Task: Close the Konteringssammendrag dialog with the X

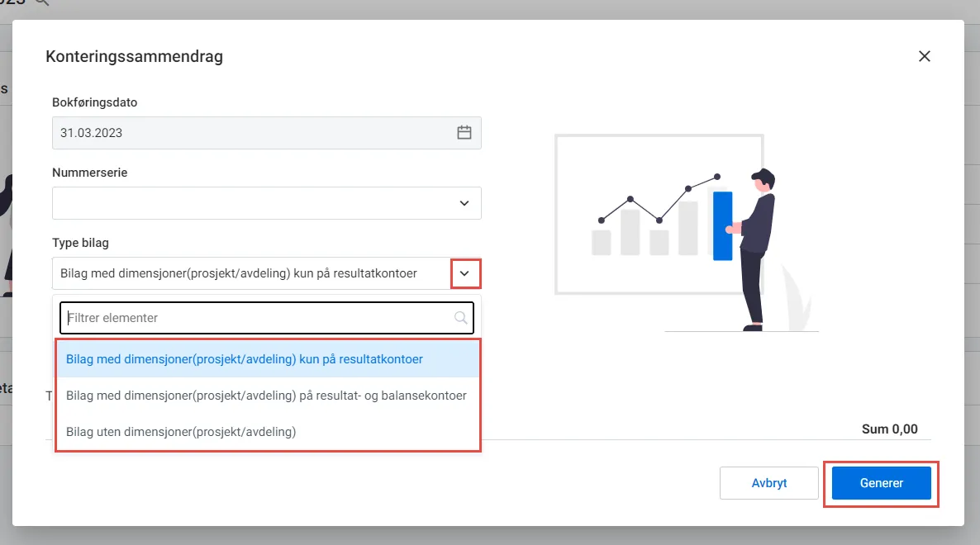Action: pyautogui.click(x=925, y=56)
